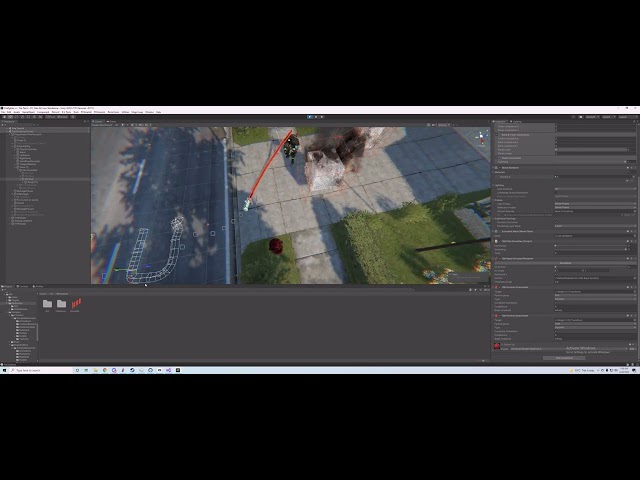The image size is (640, 480).
Task: Open Mesh Renderer component options menu
Action: (636, 167)
